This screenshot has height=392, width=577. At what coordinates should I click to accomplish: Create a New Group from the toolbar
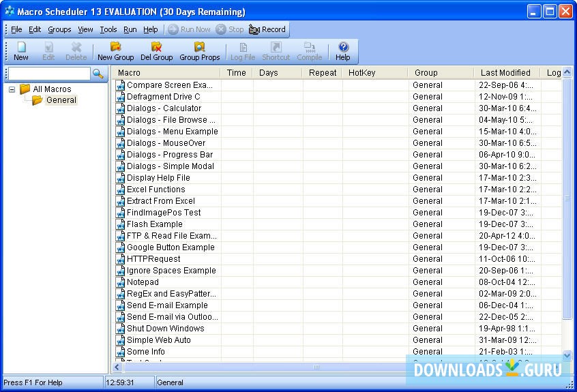point(115,51)
